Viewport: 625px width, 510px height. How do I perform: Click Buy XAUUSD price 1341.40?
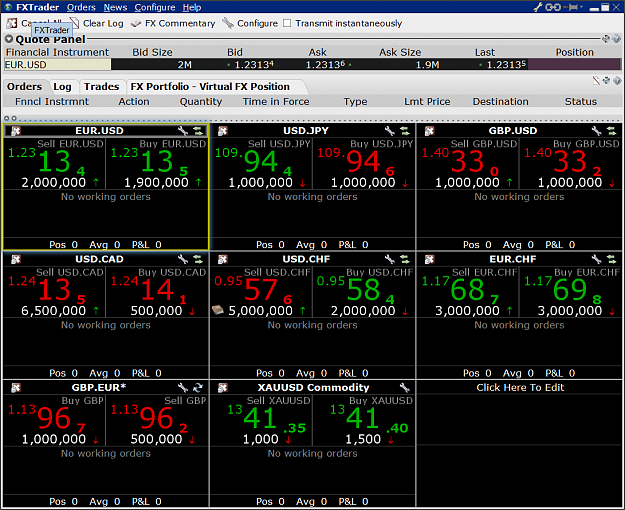(x=364, y=420)
